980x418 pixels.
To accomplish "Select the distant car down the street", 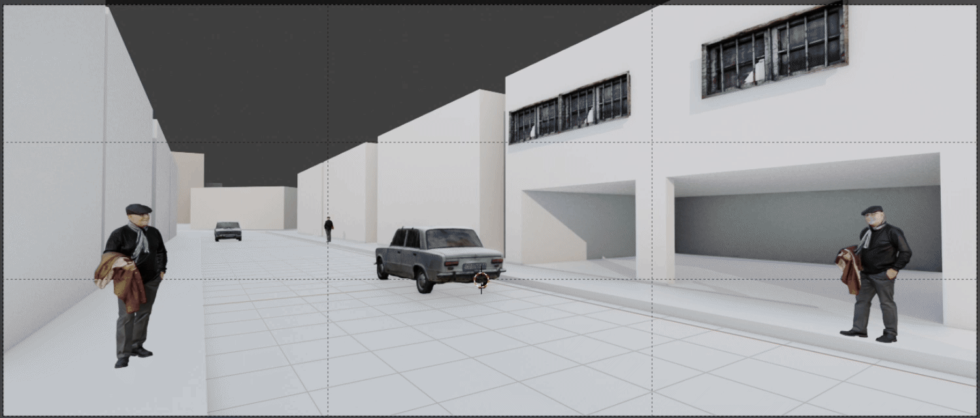I will pyautogui.click(x=228, y=231).
